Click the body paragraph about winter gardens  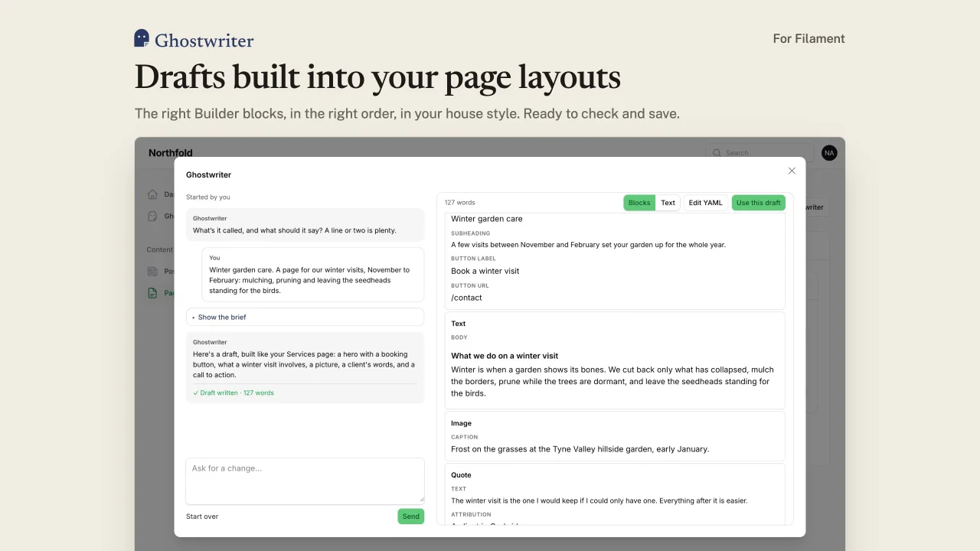pos(612,381)
